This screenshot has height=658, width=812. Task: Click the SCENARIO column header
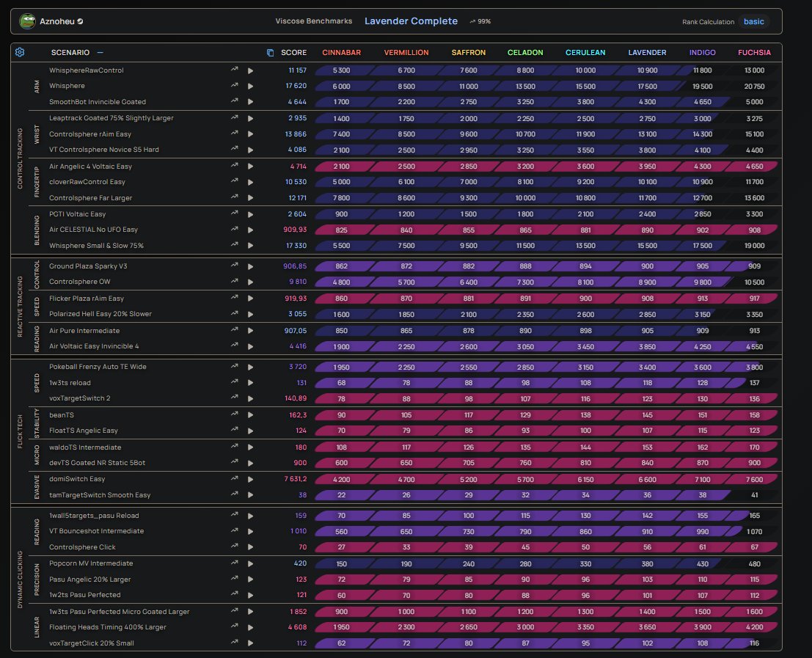[x=70, y=53]
